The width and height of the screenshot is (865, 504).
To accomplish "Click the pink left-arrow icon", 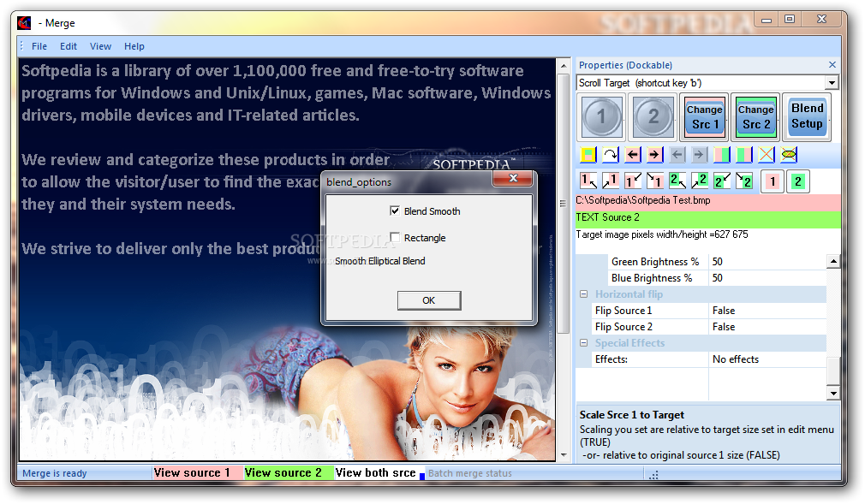I will pos(633,155).
